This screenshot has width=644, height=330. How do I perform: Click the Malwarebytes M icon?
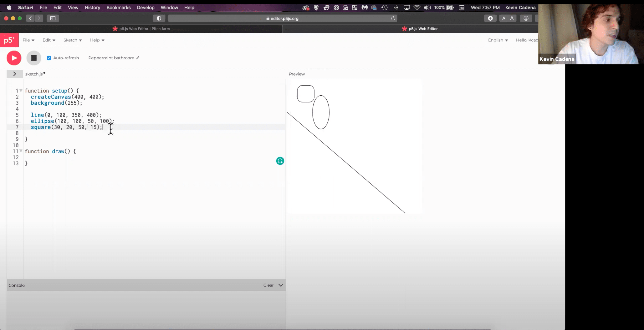[365, 7]
